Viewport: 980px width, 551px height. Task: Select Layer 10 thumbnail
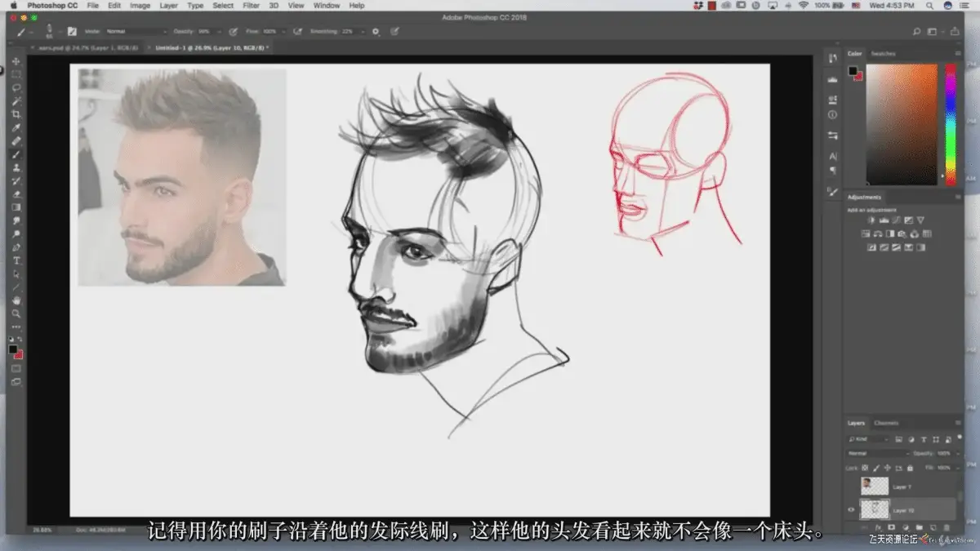pos(875,510)
